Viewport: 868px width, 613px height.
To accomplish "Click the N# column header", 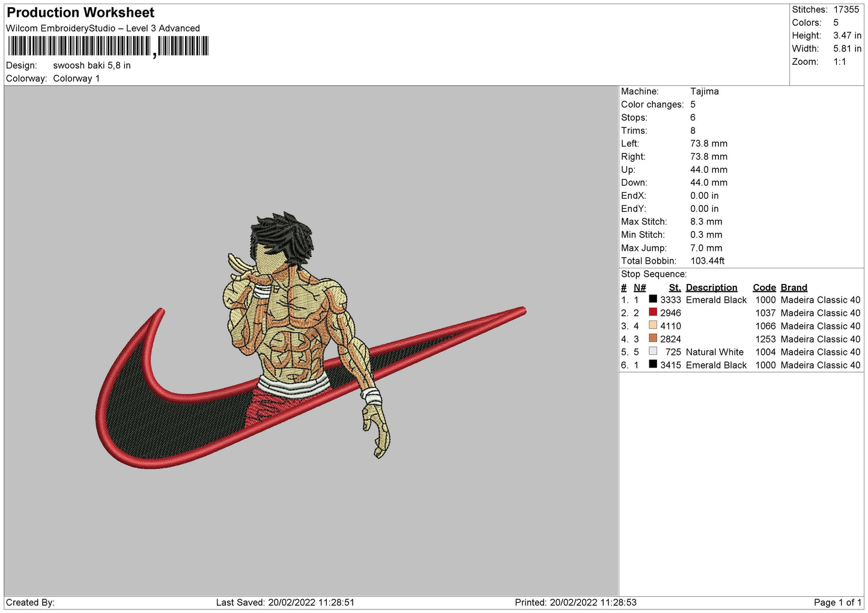I will tap(640, 288).
